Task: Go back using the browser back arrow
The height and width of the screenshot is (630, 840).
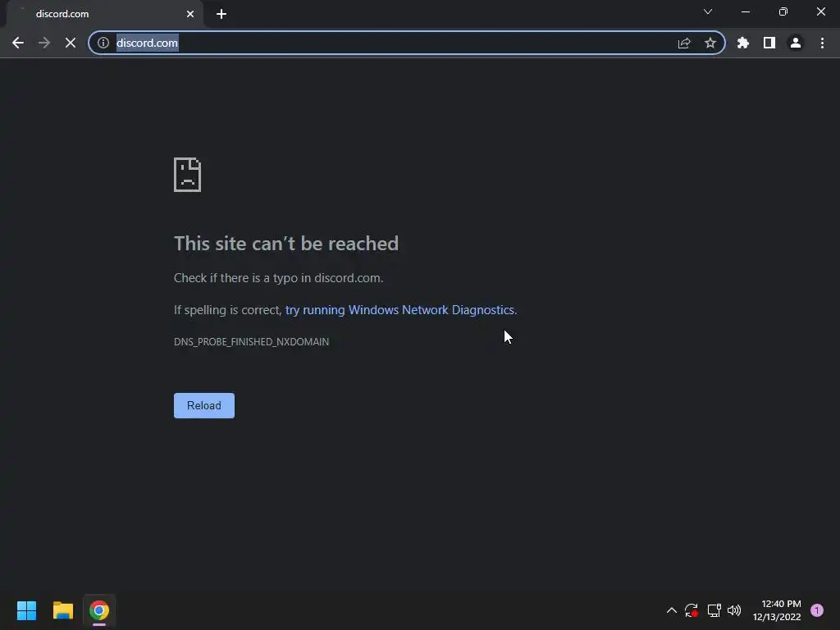Action: point(18,43)
